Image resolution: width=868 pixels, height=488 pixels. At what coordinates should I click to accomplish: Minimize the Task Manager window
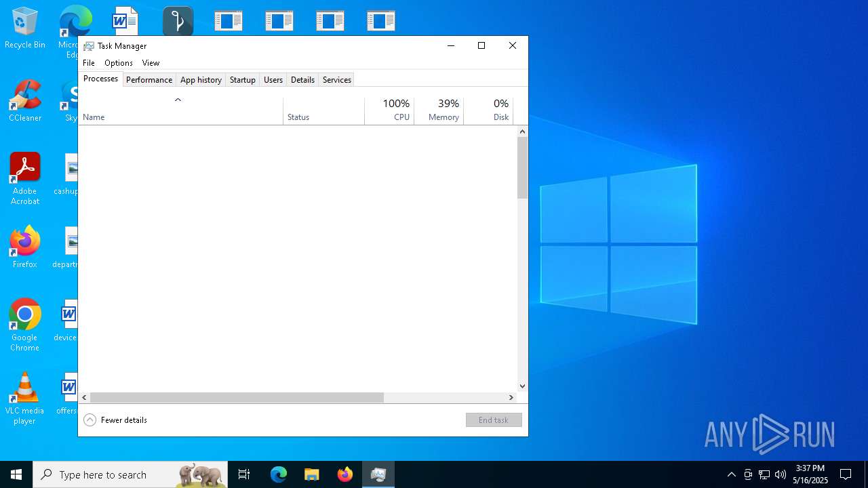tap(451, 46)
